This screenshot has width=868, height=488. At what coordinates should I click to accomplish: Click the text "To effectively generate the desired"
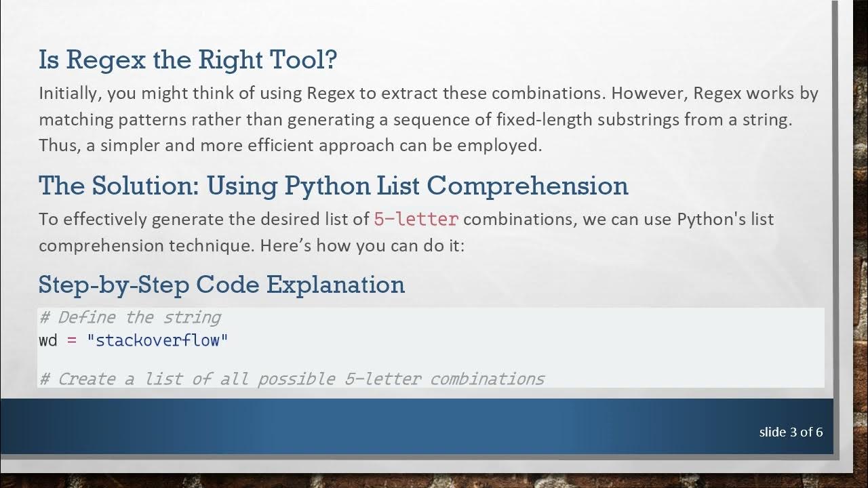tap(203, 220)
